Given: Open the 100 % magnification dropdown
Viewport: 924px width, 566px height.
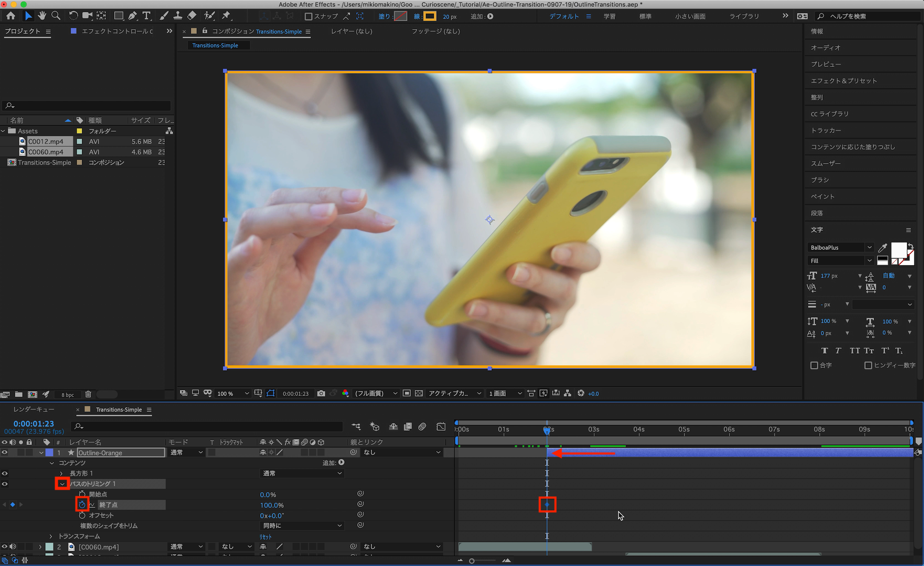Looking at the screenshot, I should point(247,393).
